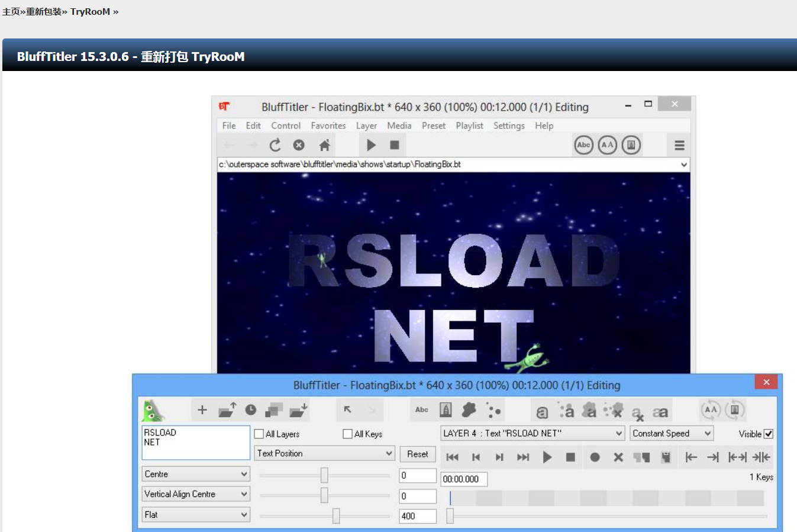The height and width of the screenshot is (532, 797).
Task: Click the green mascot icon in tool window
Action: (x=153, y=410)
